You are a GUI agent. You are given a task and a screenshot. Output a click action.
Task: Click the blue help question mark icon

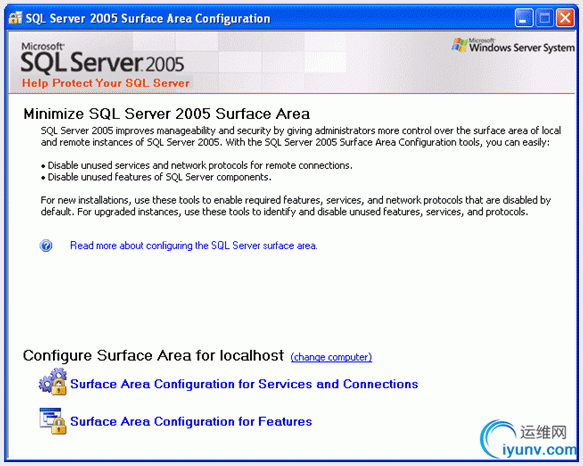coord(46,245)
